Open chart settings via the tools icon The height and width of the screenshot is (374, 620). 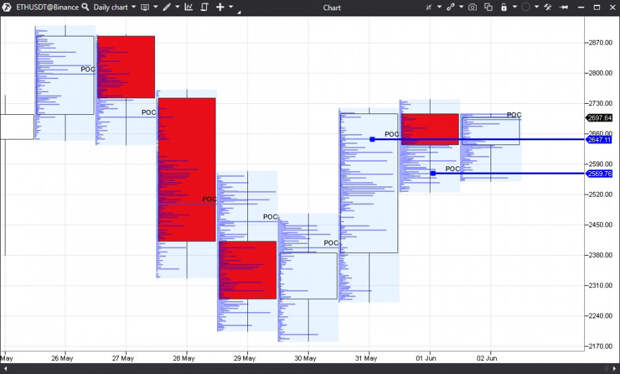[x=548, y=7]
